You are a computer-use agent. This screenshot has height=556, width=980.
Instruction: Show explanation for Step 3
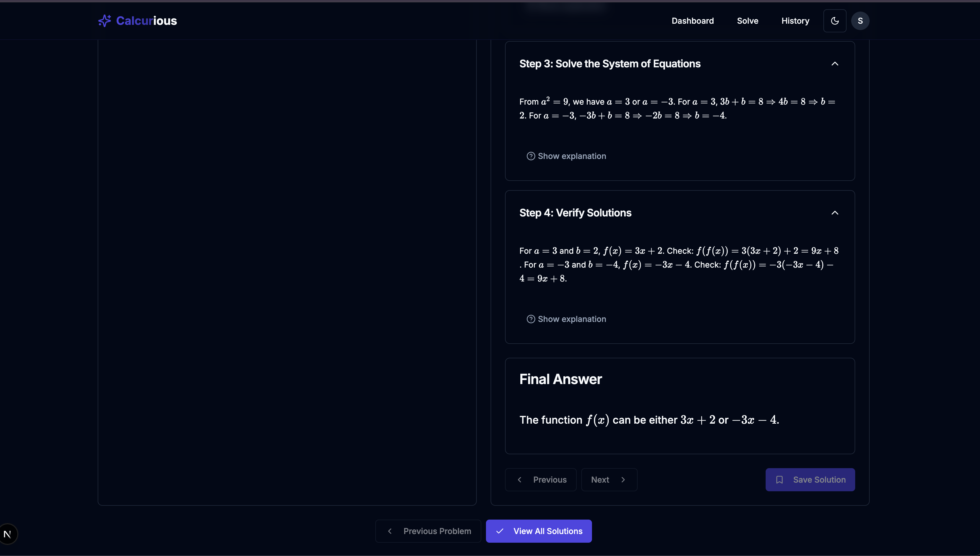pos(571,156)
